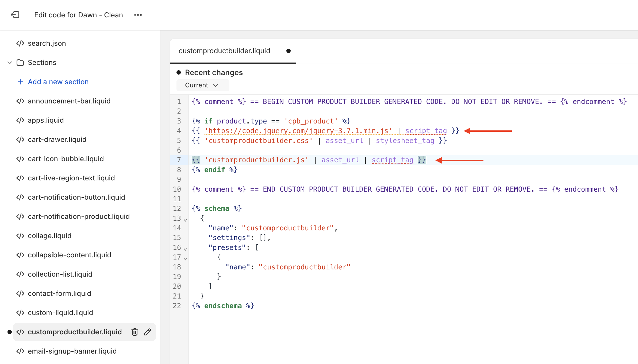638x364 pixels.
Task: Open the Current version dropdown
Action: coord(203,85)
